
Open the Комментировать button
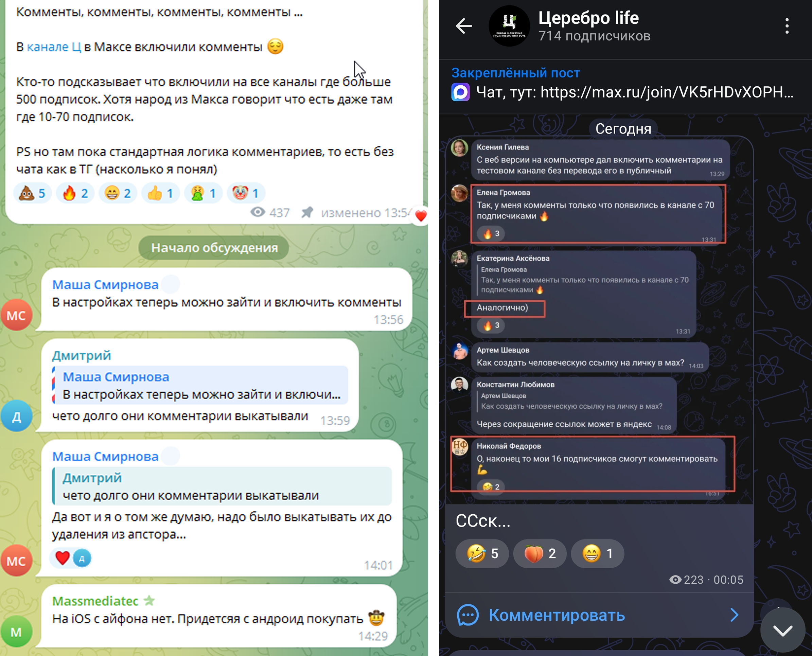pos(599,615)
